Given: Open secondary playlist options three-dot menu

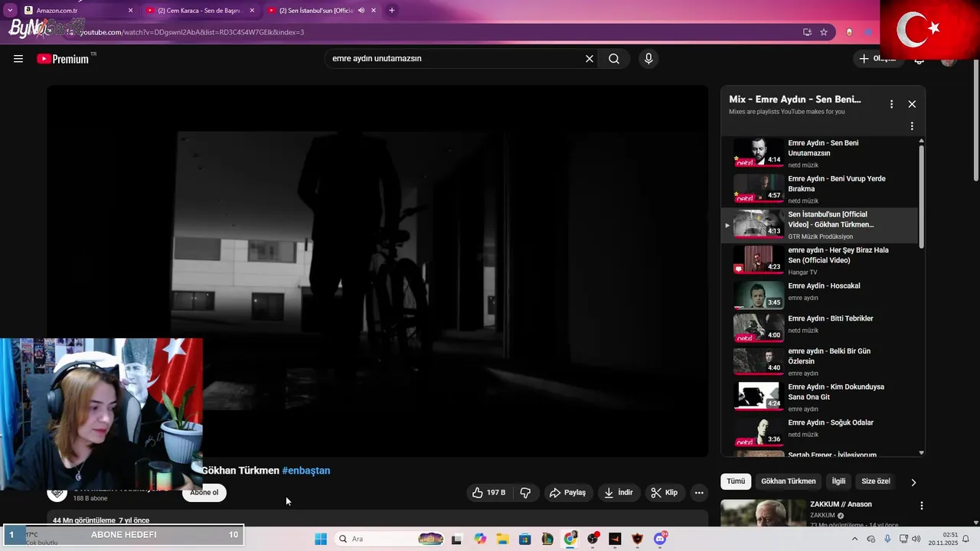Looking at the screenshot, I should point(912,126).
